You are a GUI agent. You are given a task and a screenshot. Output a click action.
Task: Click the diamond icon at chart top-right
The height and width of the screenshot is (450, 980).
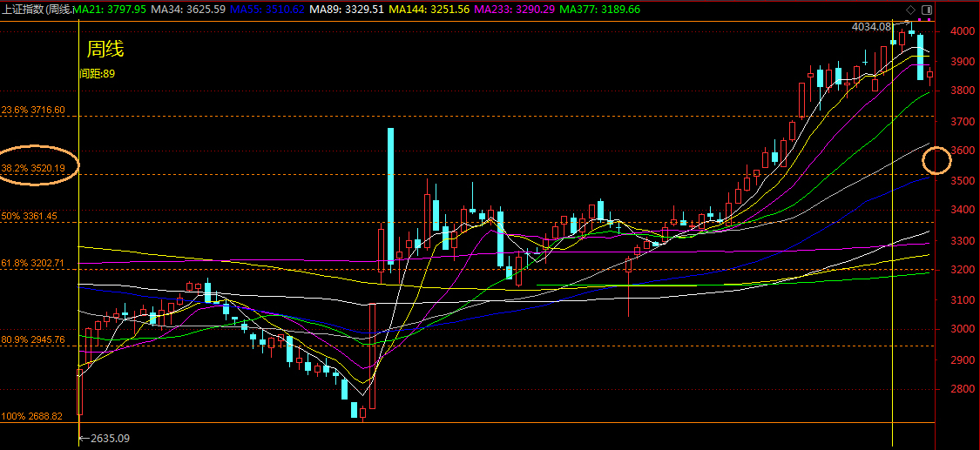click(x=910, y=10)
